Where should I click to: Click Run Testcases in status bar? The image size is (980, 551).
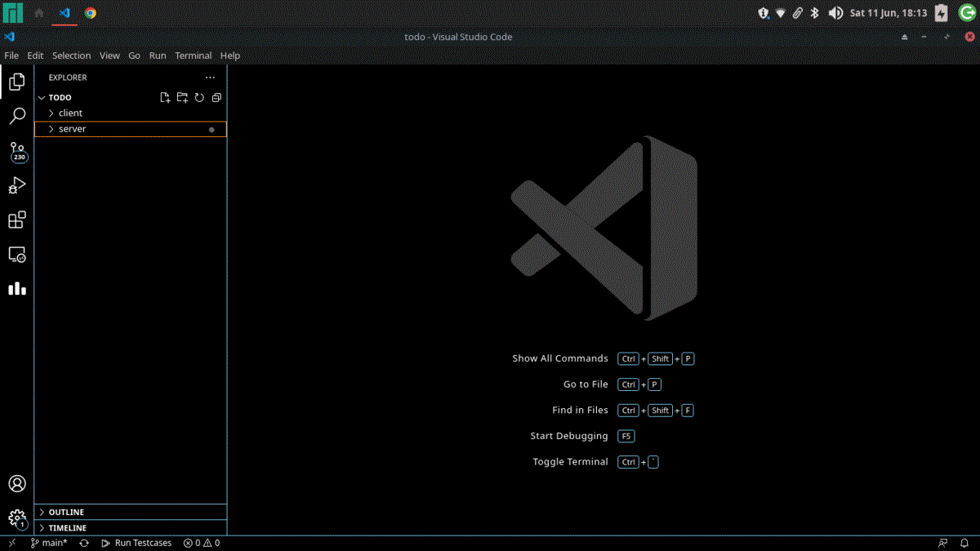tap(136, 543)
